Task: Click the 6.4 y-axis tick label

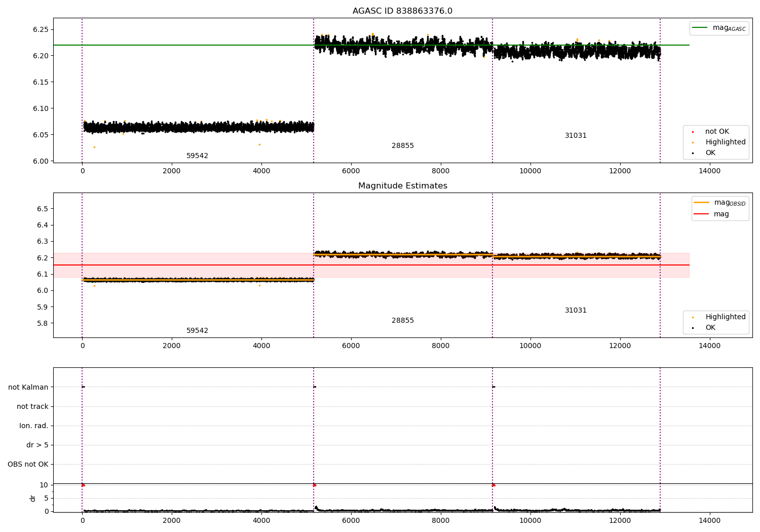Action: tap(43, 225)
